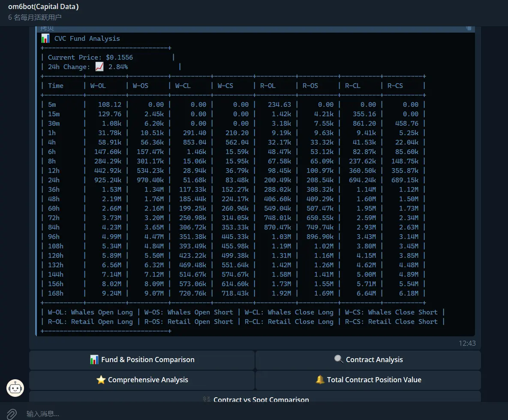508x420 pixels.
Task: Click the 8.02M cell
Action: tap(111, 284)
